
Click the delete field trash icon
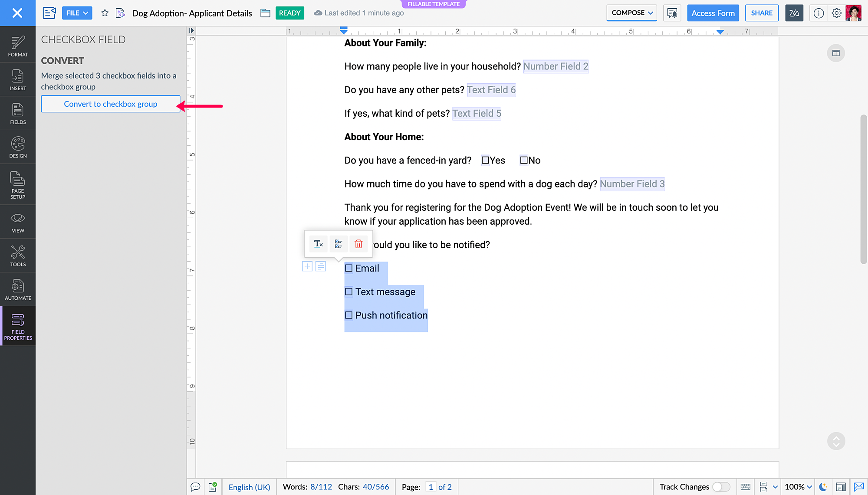pyautogui.click(x=358, y=244)
